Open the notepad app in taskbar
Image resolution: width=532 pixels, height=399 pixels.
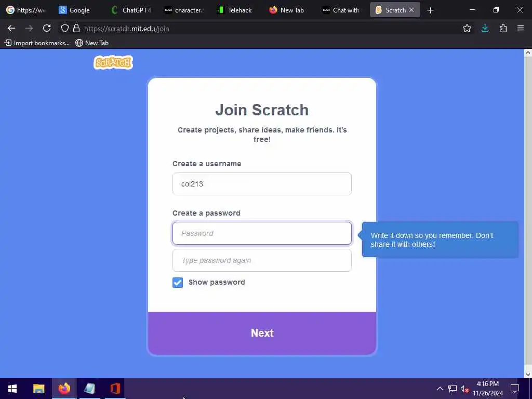tap(89, 389)
